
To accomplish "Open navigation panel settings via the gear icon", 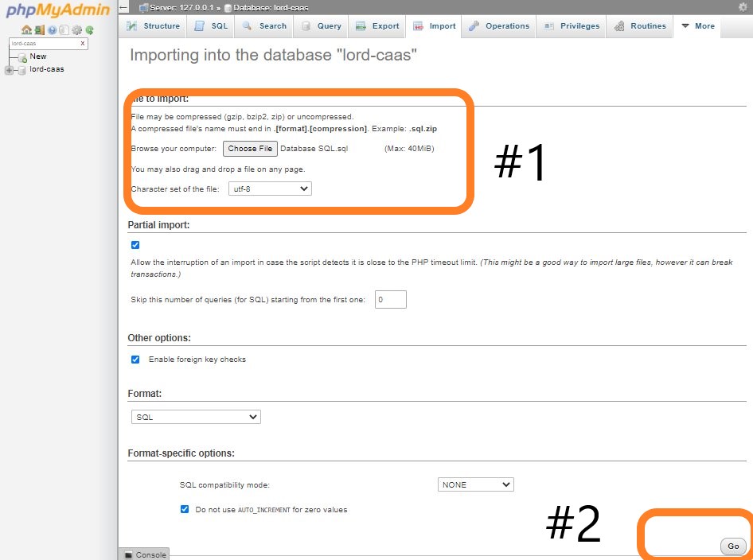I will pos(77,30).
